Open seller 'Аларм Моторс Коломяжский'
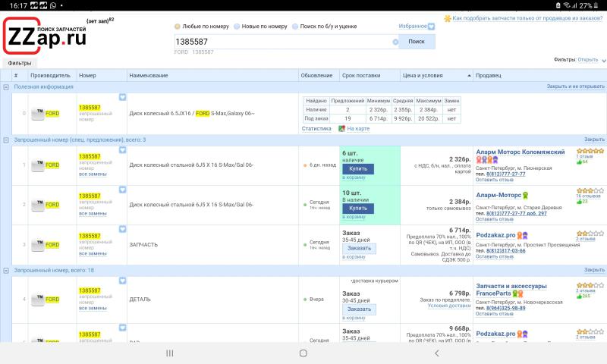The width and height of the screenshot is (607, 364). pos(521,152)
